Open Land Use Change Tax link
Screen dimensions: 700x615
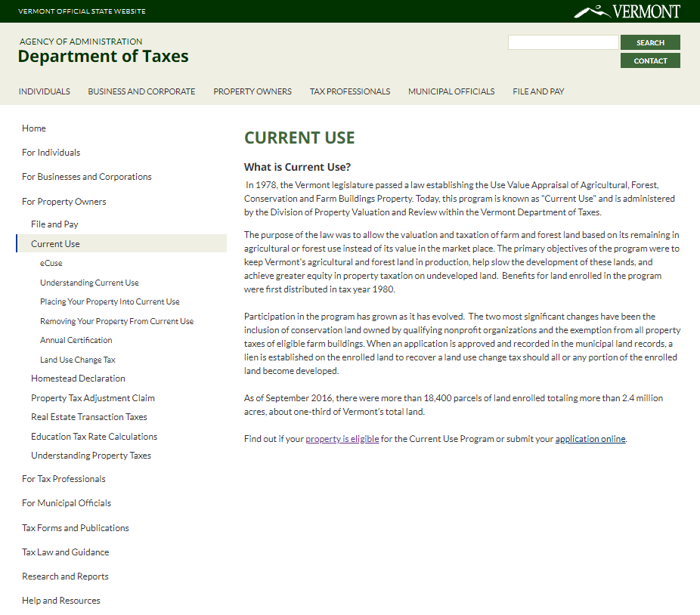(78, 360)
